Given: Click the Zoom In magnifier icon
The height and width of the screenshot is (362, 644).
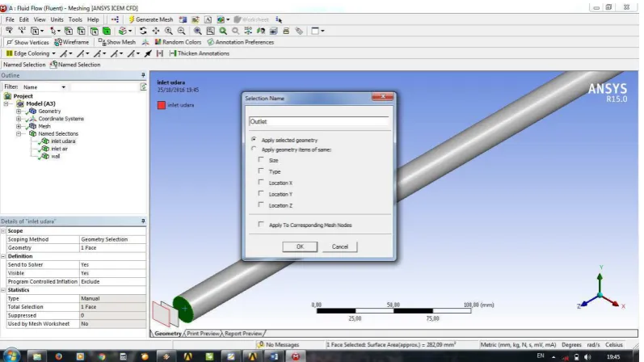Looking at the screenshot, I should (x=168, y=31).
